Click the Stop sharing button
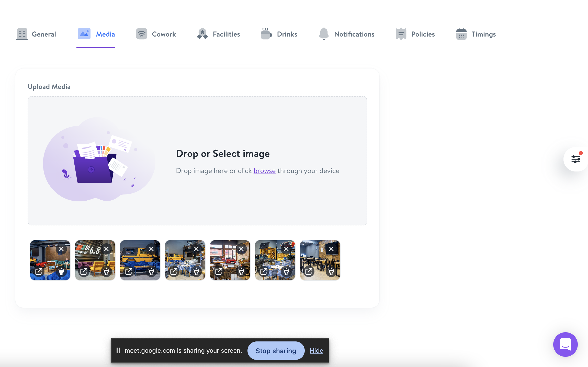The image size is (588, 367). click(276, 351)
